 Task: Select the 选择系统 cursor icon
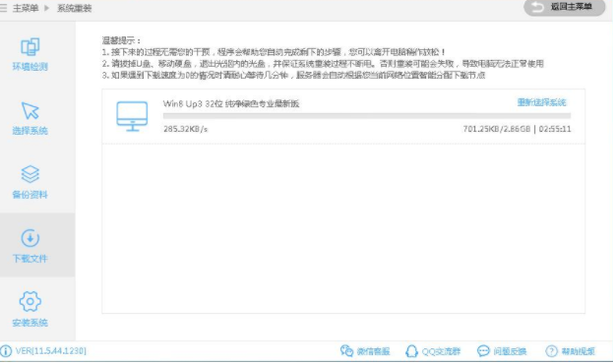click(31, 110)
